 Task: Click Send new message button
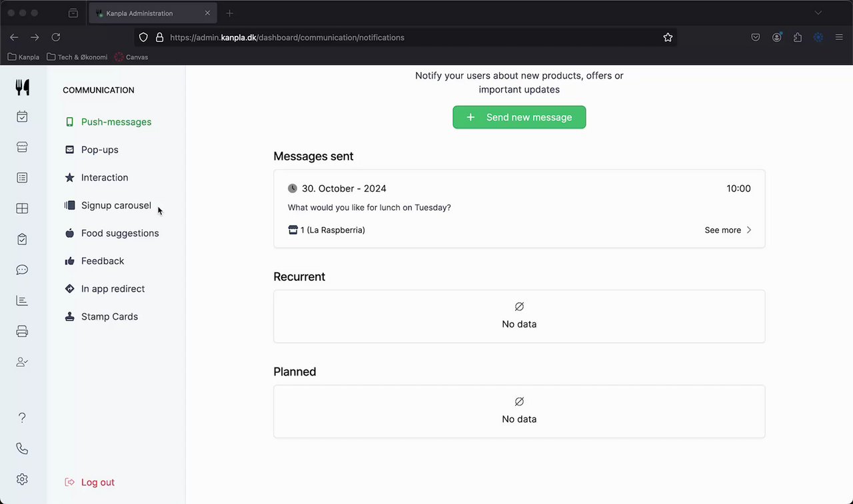(519, 117)
